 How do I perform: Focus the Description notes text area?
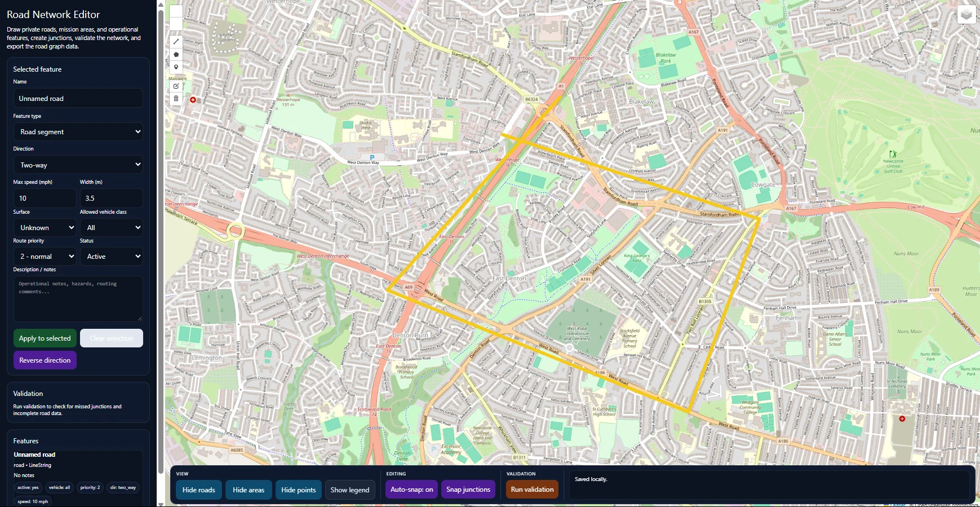tap(78, 299)
